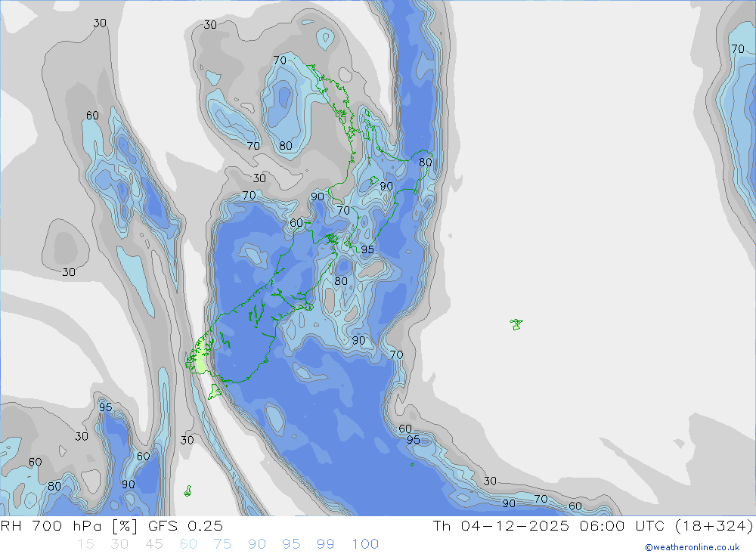756x554 pixels.
Task: Select the legend value 100
Action: point(365,544)
